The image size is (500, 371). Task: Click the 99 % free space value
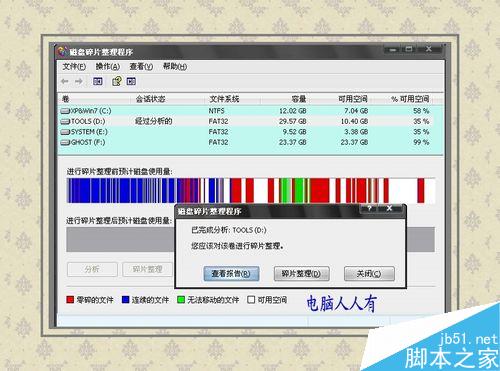click(x=421, y=143)
